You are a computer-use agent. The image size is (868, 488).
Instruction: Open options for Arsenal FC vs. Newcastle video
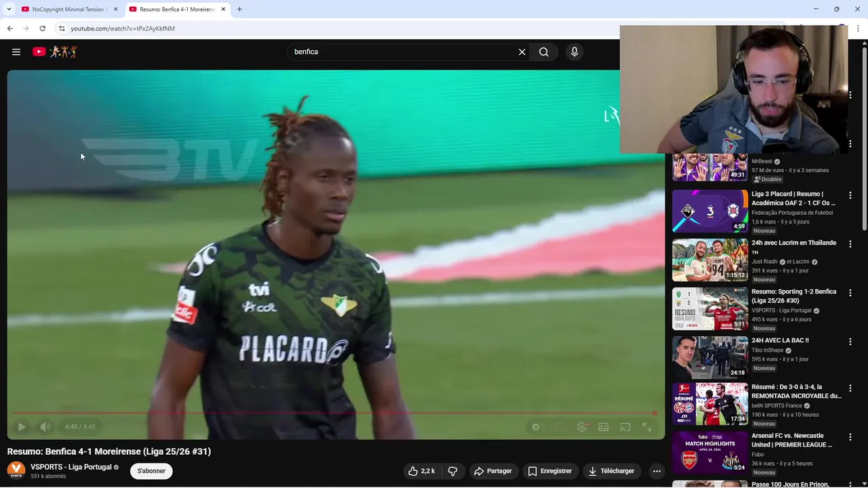pos(850,437)
